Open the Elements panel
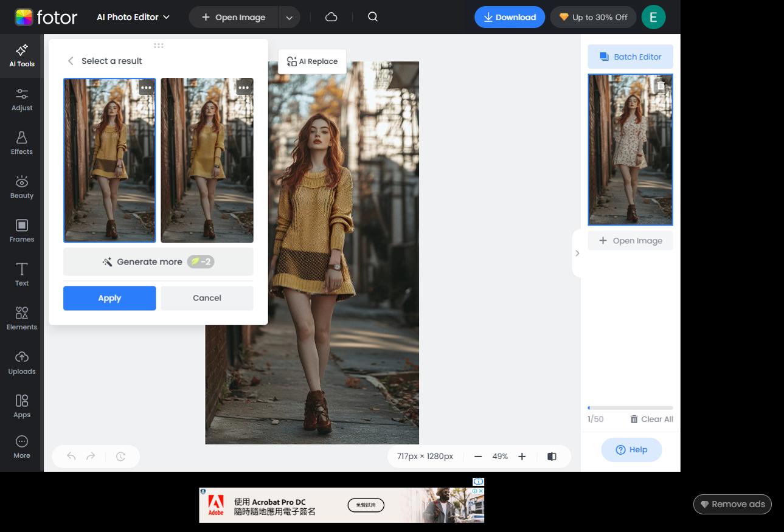The image size is (784, 532). (x=21, y=318)
